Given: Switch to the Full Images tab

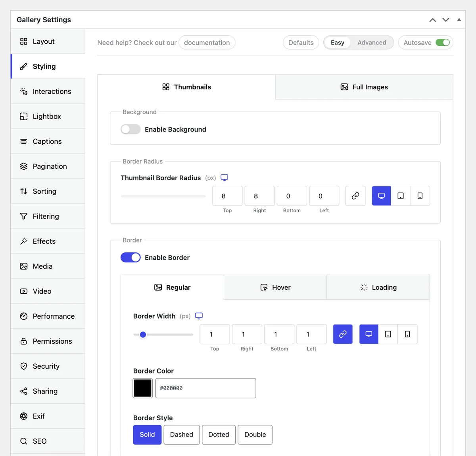Looking at the screenshot, I should 364,87.
